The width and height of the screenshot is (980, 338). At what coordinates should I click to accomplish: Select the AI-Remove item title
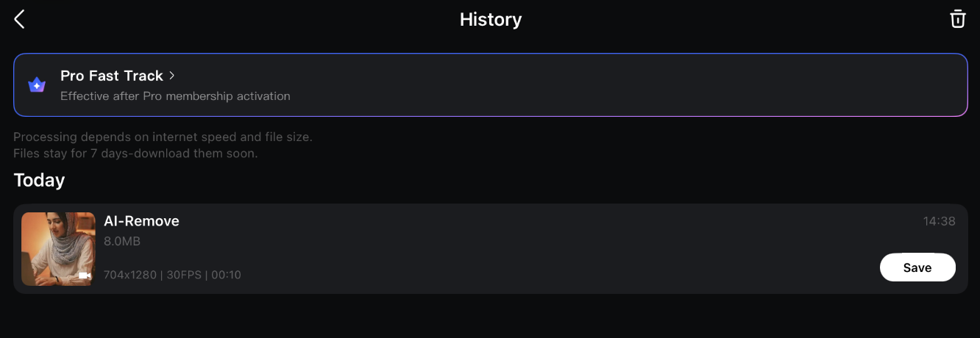141,221
